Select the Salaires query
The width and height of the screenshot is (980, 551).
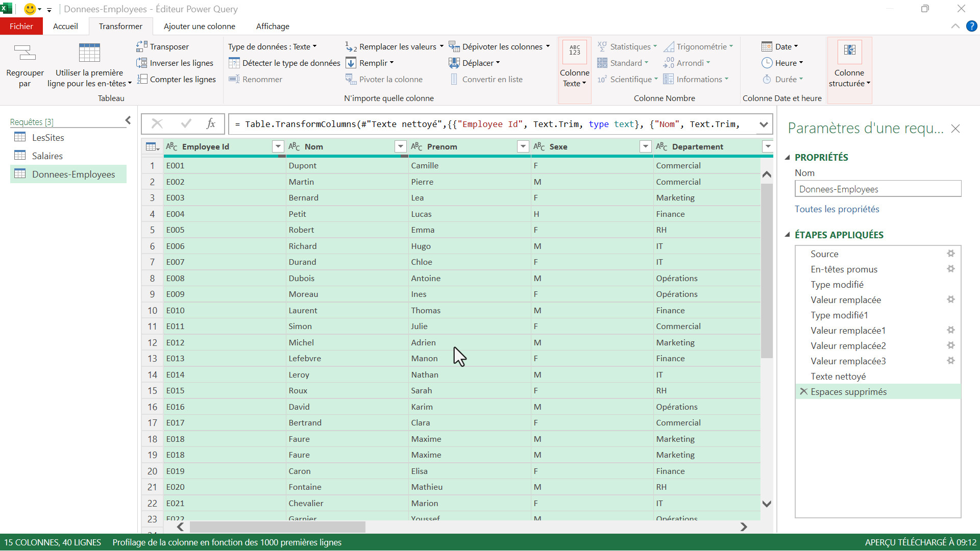47,156
